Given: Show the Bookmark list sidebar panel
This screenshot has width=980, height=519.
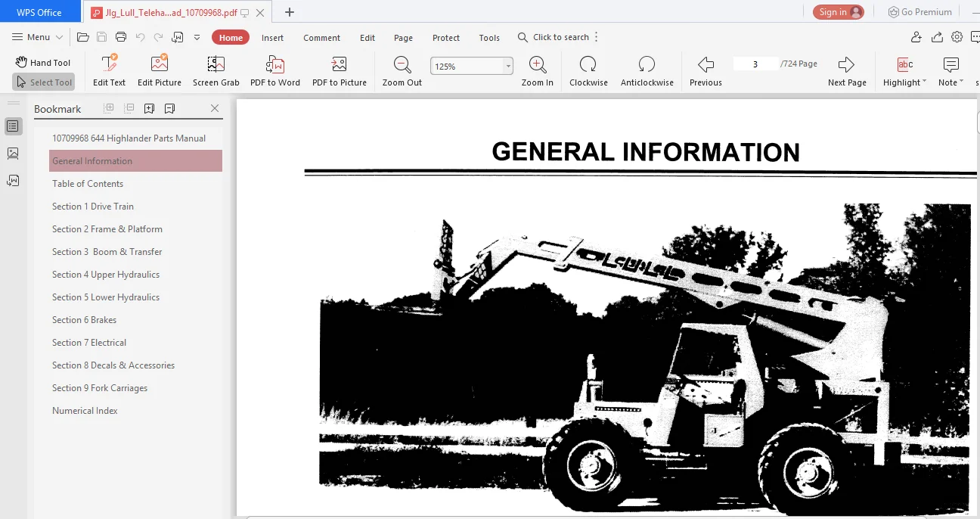Looking at the screenshot, I should (x=13, y=126).
